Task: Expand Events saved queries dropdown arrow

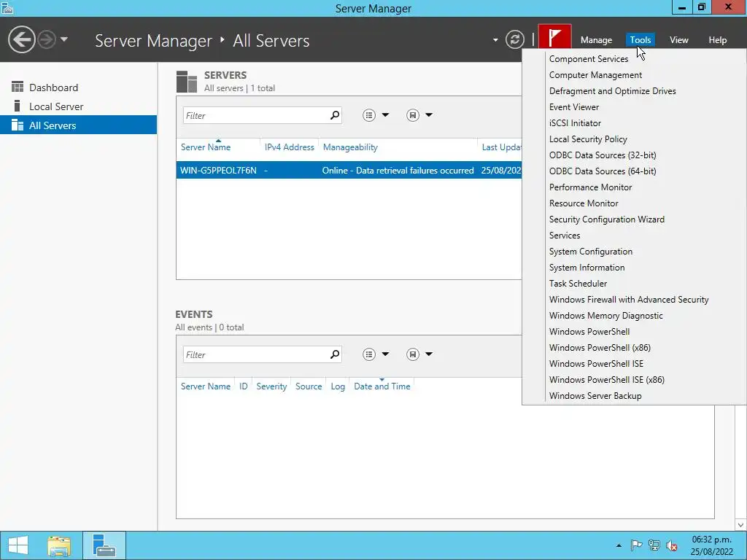Action: (429, 354)
